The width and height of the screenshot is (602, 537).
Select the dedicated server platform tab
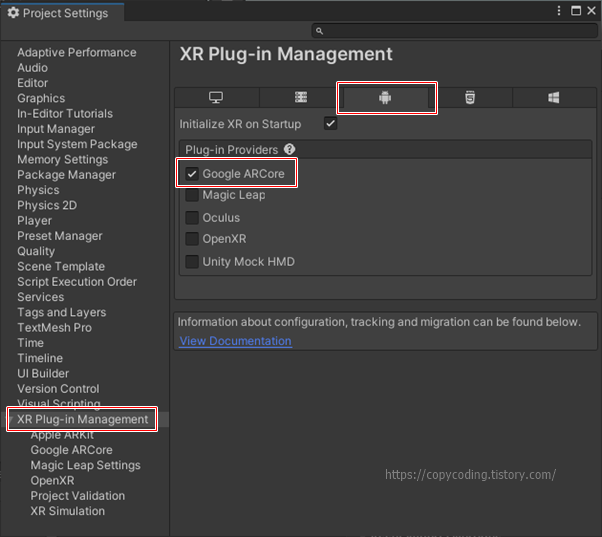pyautogui.click(x=301, y=97)
